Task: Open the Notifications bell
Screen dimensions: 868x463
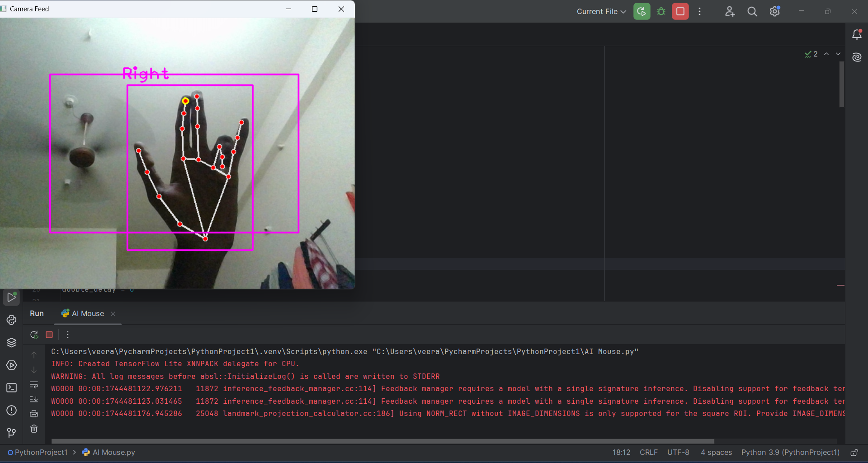Action: [857, 34]
